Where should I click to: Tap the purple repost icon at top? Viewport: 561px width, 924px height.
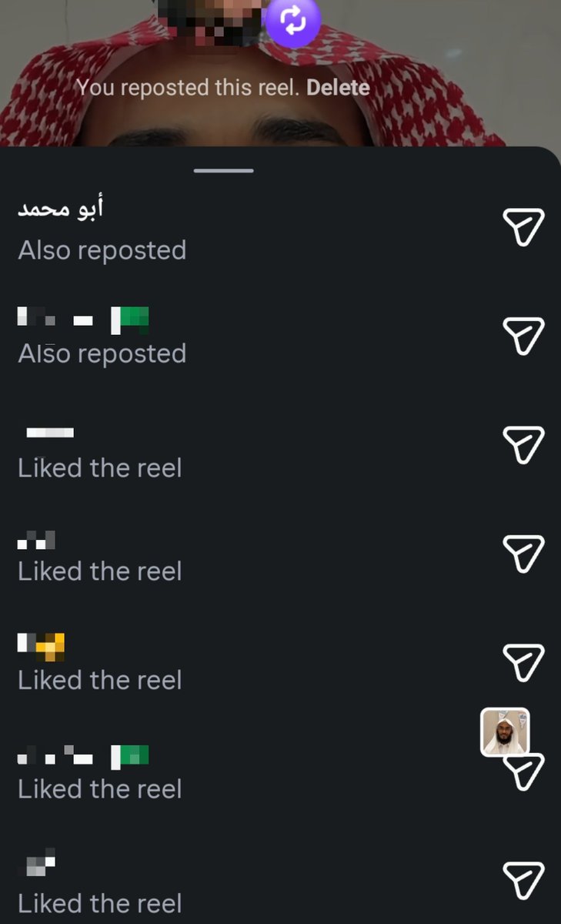pos(292,22)
